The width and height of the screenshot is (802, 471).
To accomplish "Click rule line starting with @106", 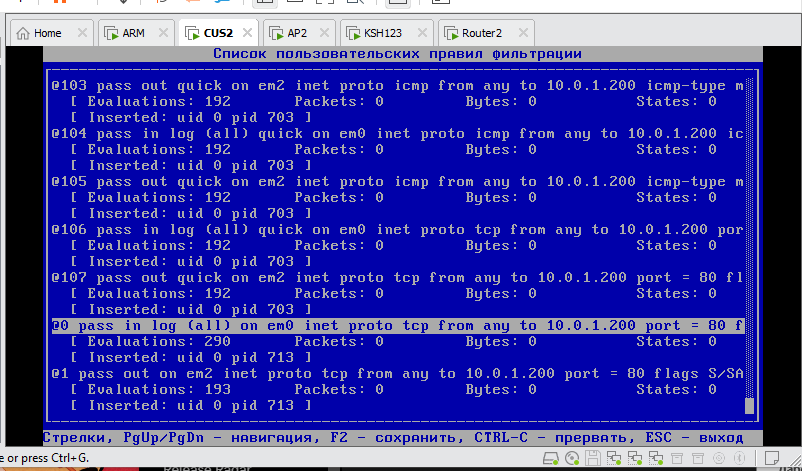I will point(397,230).
